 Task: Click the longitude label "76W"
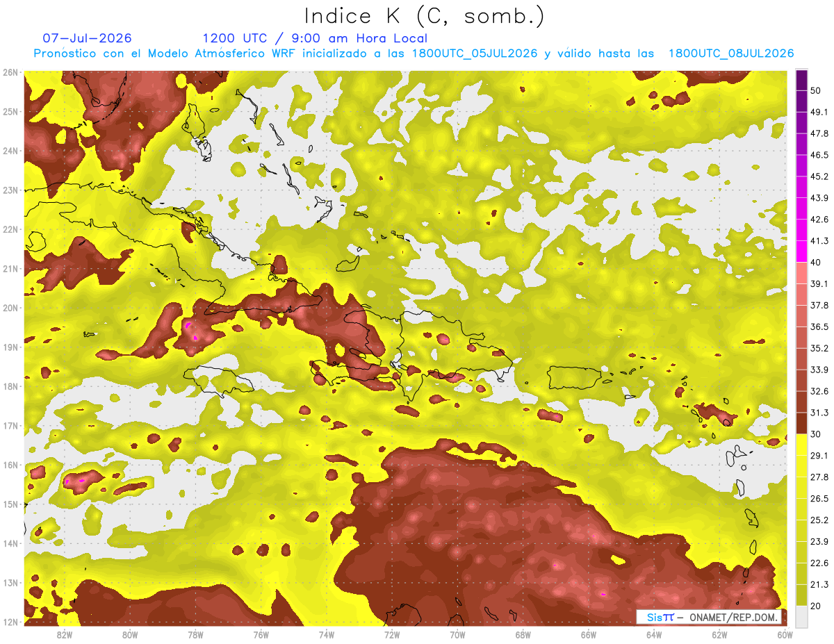click(x=261, y=636)
